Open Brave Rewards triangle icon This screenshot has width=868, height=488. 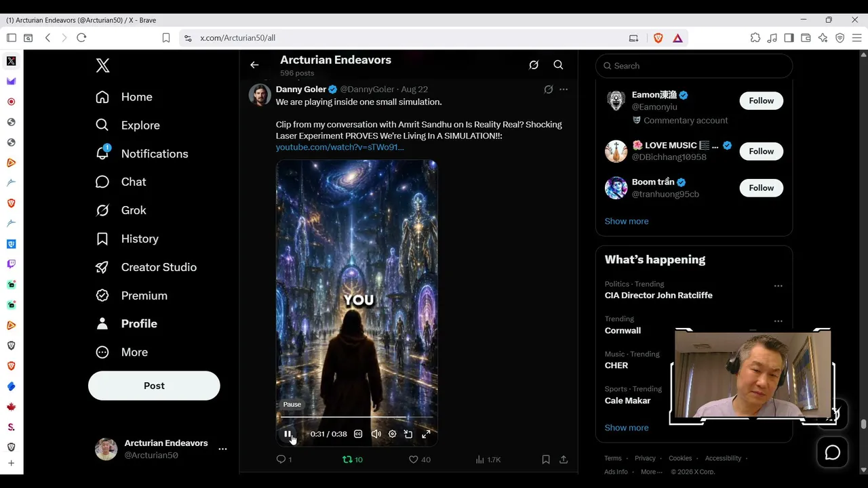677,38
